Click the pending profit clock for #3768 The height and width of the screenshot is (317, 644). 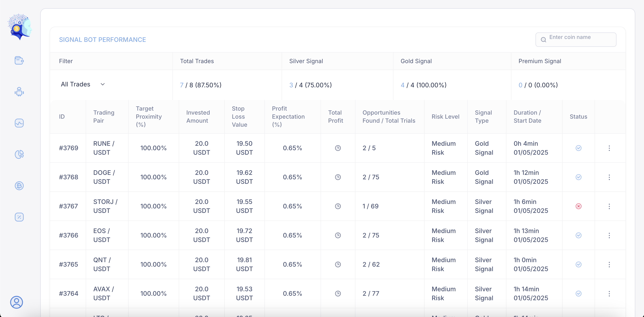coord(338,177)
